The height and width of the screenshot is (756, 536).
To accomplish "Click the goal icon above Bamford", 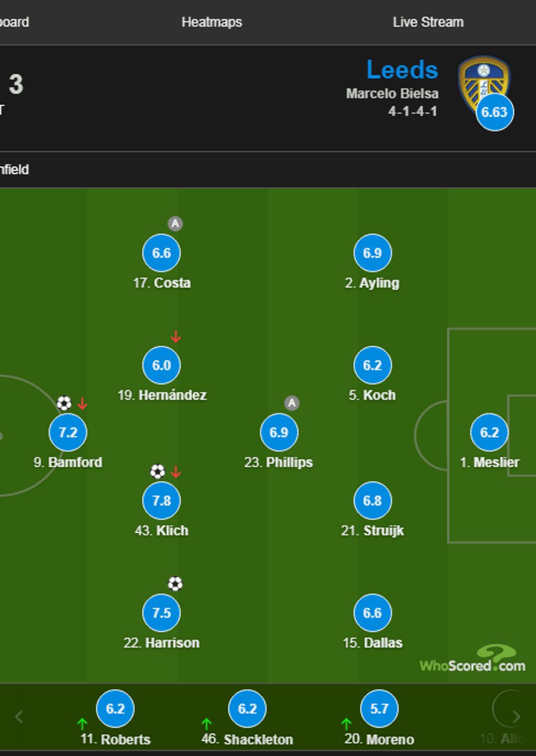I will pos(64,404).
